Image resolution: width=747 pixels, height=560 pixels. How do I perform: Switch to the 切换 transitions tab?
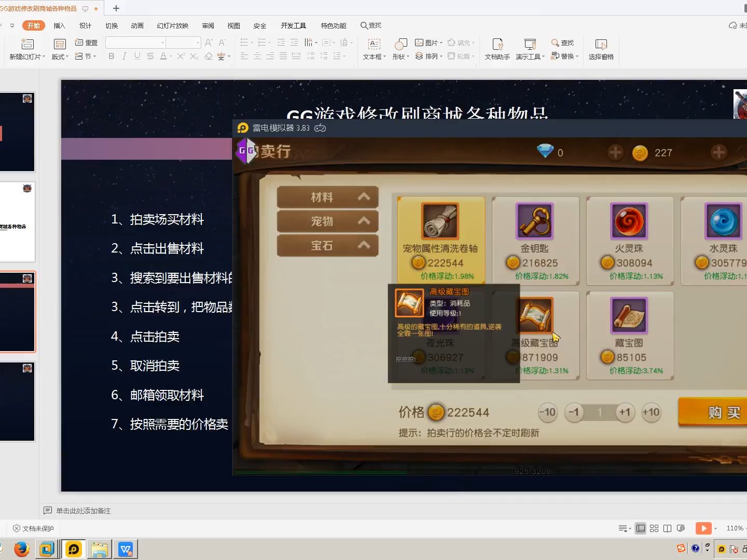coord(112,25)
